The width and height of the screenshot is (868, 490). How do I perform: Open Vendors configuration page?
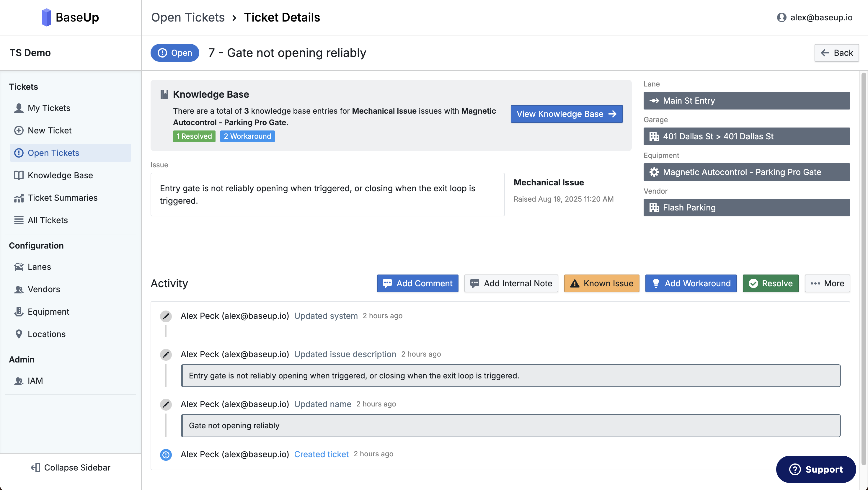click(71, 289)
